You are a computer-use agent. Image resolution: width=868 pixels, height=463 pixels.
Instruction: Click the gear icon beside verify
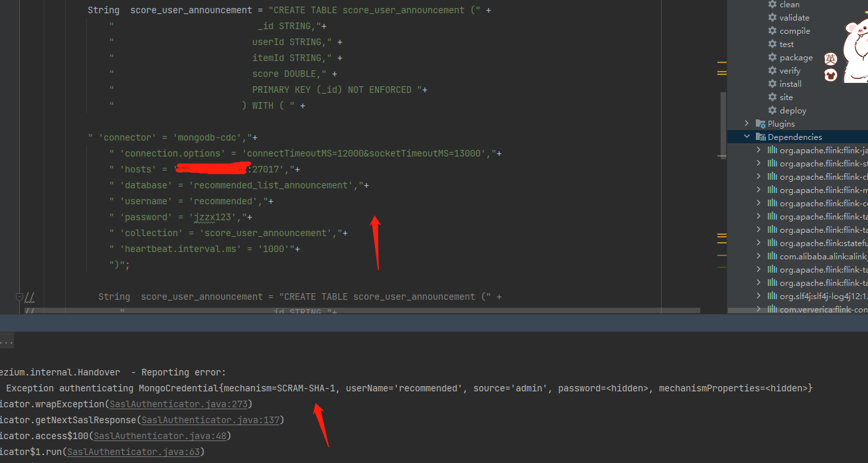[x=772, y=70]
